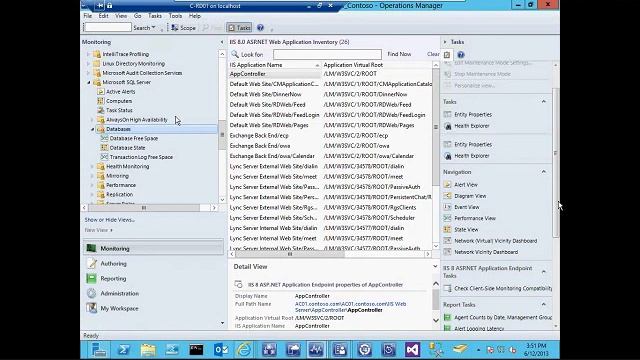Click the help icon in Tasks pane header

[461, 55]
